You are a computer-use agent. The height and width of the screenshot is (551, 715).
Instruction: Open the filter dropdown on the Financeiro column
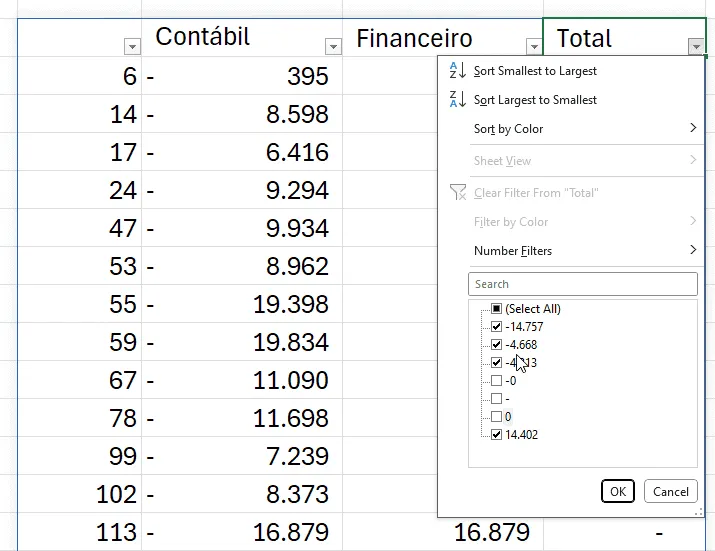point(534,47)
